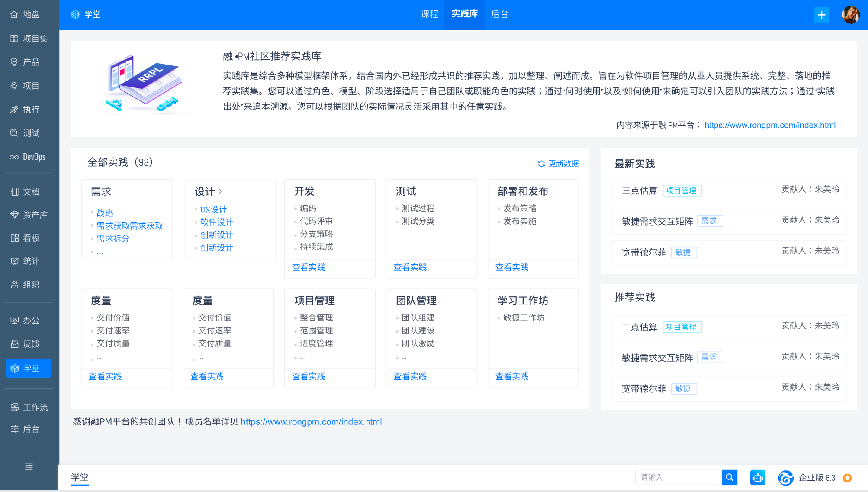Expand the 团队管理 list ellipsis
This screenshot has height=492, width=868.
[404, 358]
